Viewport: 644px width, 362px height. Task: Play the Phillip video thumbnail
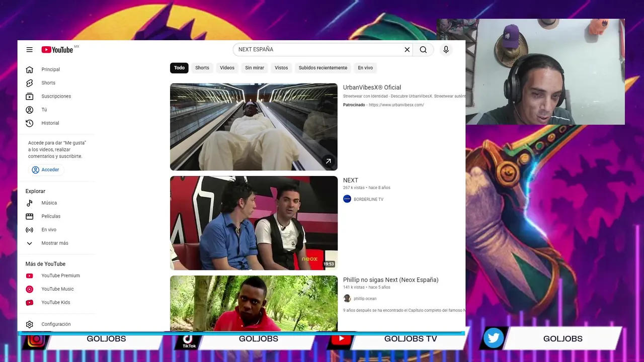point(254,303)
